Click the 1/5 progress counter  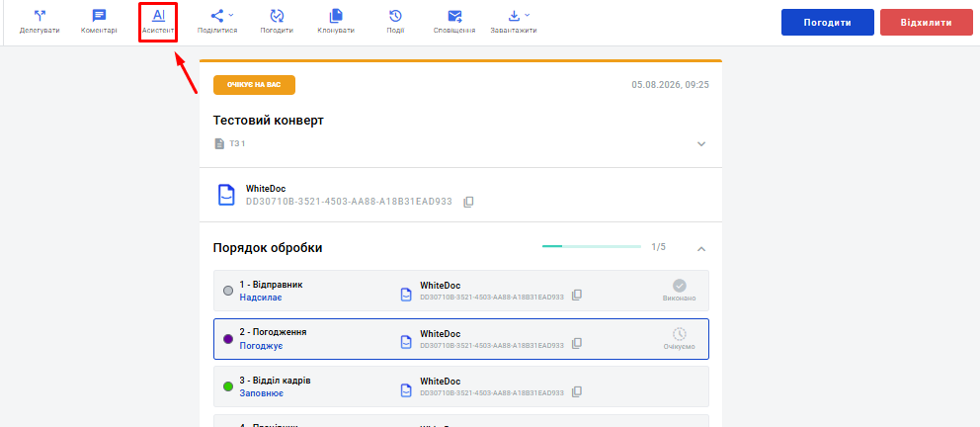point(658,247)
